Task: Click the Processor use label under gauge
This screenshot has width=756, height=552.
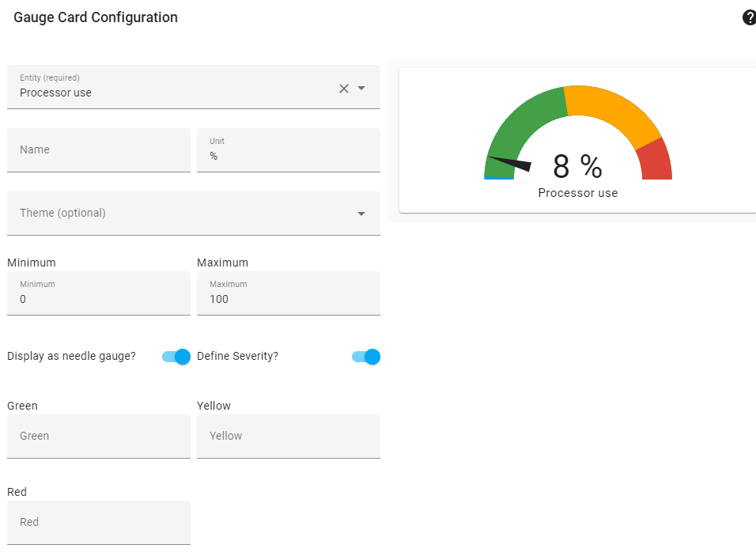Action: 577,193
